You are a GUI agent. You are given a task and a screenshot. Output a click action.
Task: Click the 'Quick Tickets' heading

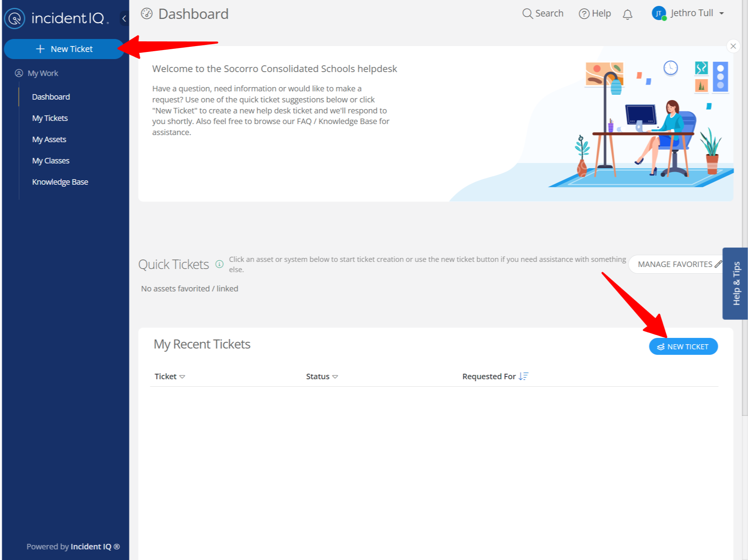tap(173, 265)
